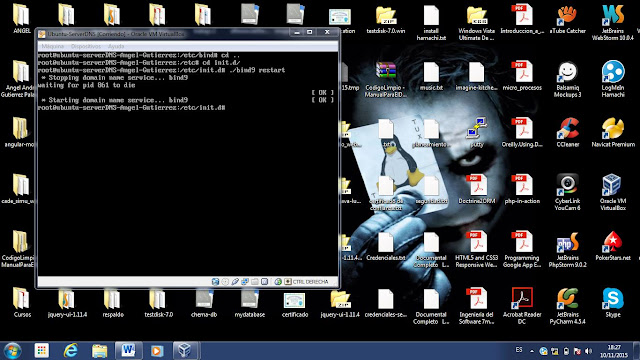Open Windows Explorer from the taskbar
The height and width of the screenshot is (360, 640).
point(99,351)
